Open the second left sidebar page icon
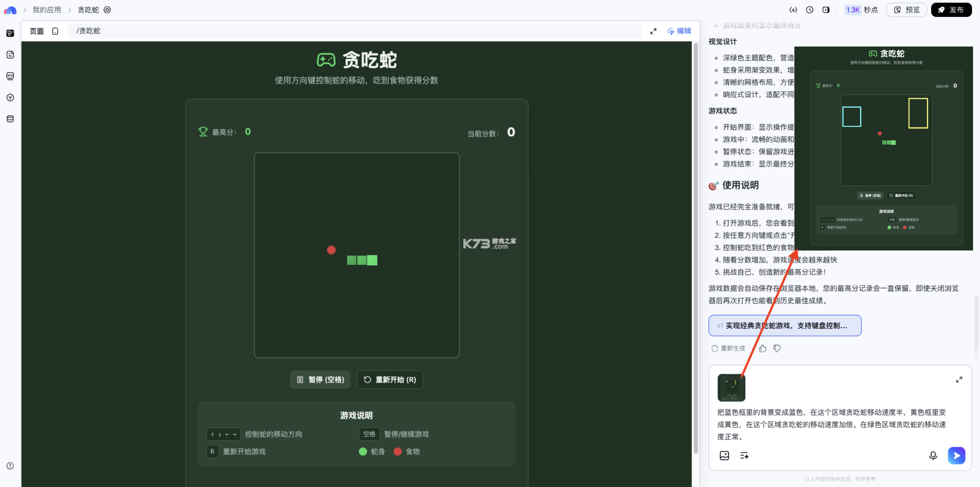 point(10,54)
